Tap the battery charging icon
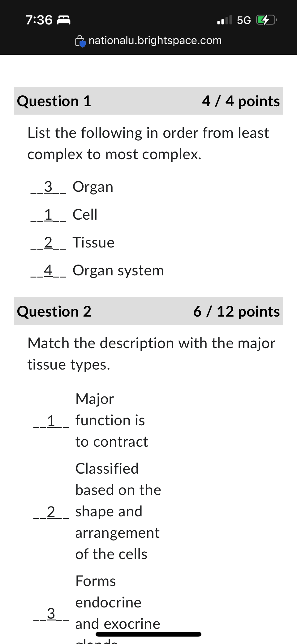 265,20
